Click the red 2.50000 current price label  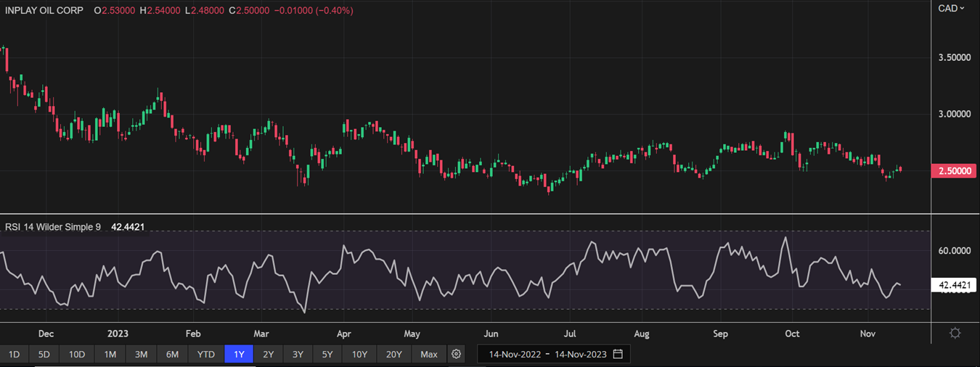pos(955,170)
